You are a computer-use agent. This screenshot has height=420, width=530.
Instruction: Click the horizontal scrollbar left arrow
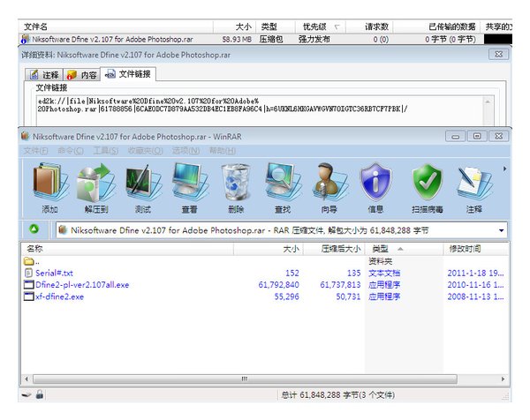26,379
